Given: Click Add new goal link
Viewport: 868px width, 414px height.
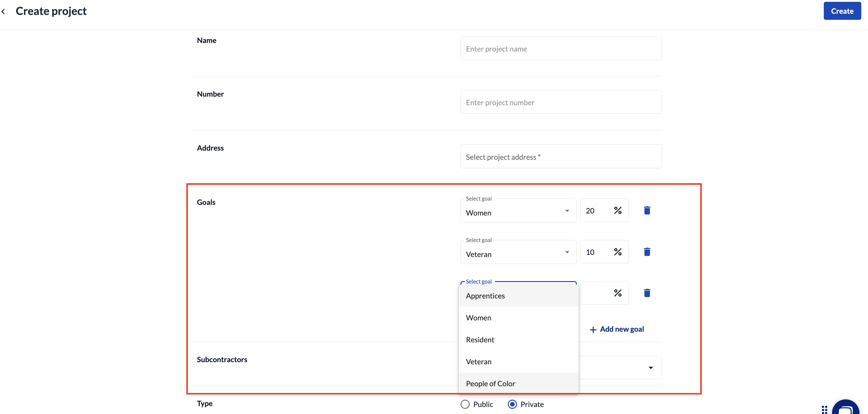Looking at the screenshot, I should click(621, 329).
